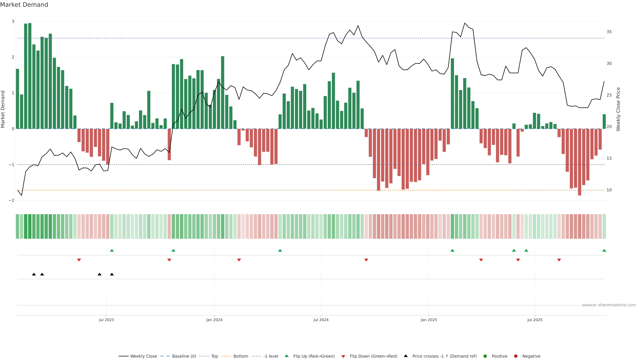
Task: Click the green Positive circle legend icon
Action: [485, 356]
